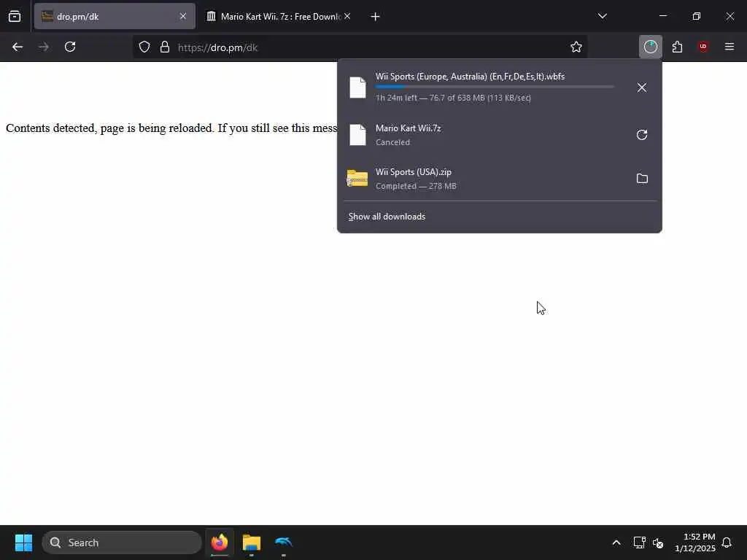View site security lock information
This screenshot has width=747, height=560.
165,47
